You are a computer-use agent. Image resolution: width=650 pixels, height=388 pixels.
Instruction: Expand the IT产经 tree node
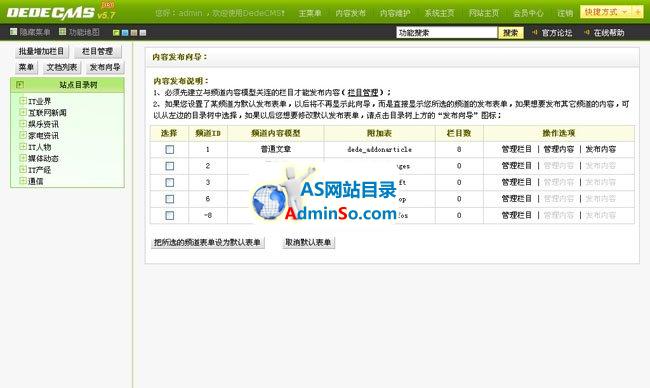click(23, 169)
